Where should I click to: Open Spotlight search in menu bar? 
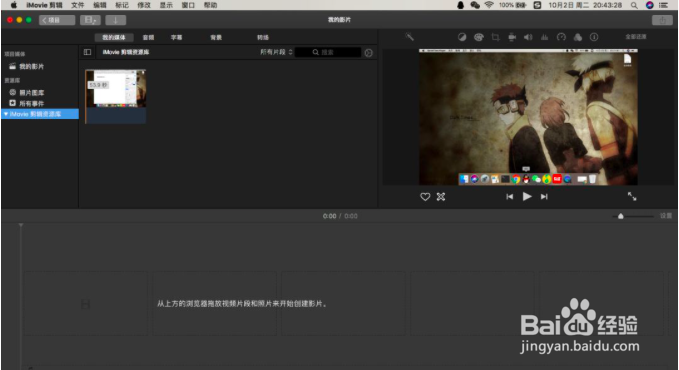tap(634, 5)
